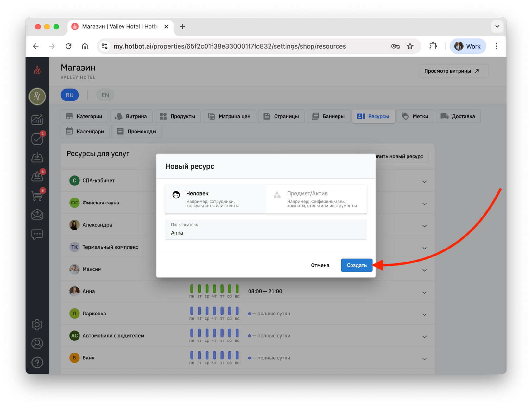Screen dimensions: 532x408
Task: Click the Отмена button
Action: coord(320,265)
